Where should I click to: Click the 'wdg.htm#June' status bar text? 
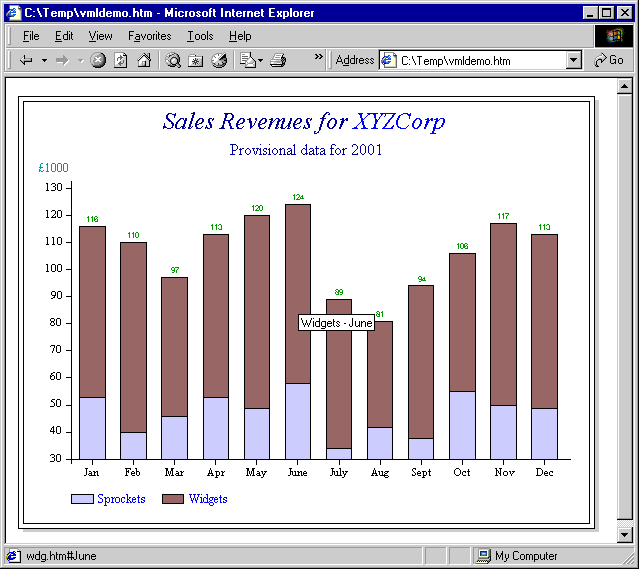click(x=61, y=556)
